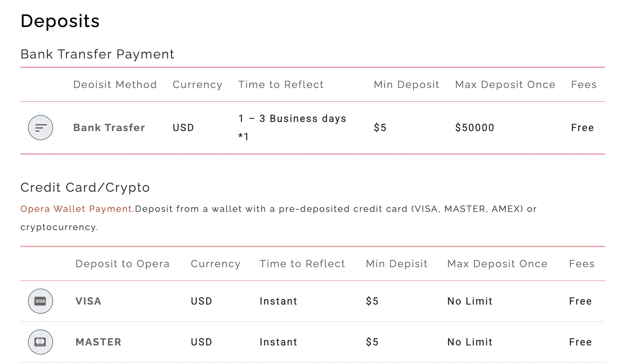
Task: Click the Deoisit Method column header
Action: point(115,85)
